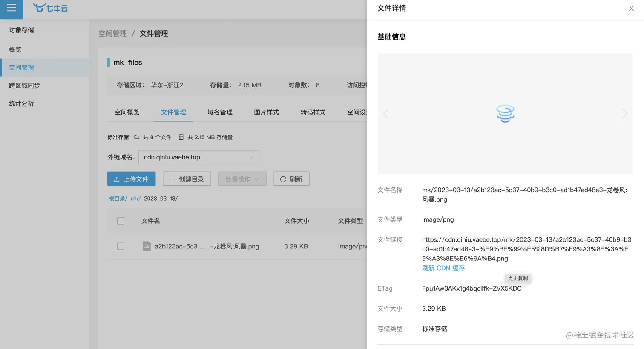Click the 共 8 个文件 folder icon
Screen dimensions: 644x349
(x=137, y=137)
